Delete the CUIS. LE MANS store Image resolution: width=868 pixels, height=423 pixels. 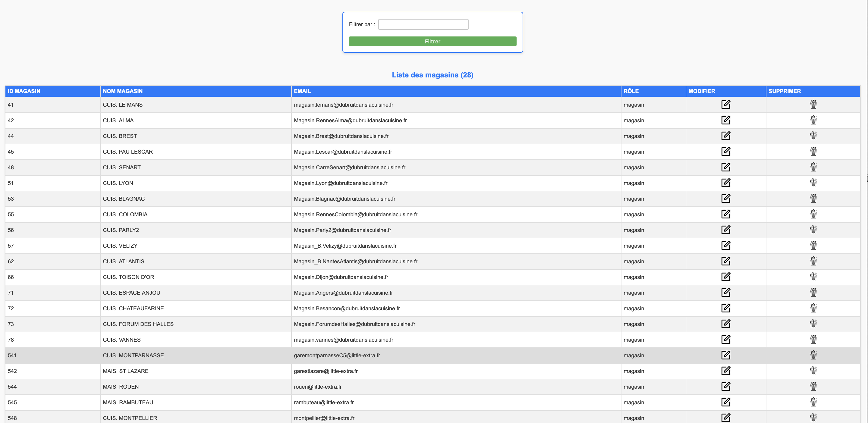813,105
